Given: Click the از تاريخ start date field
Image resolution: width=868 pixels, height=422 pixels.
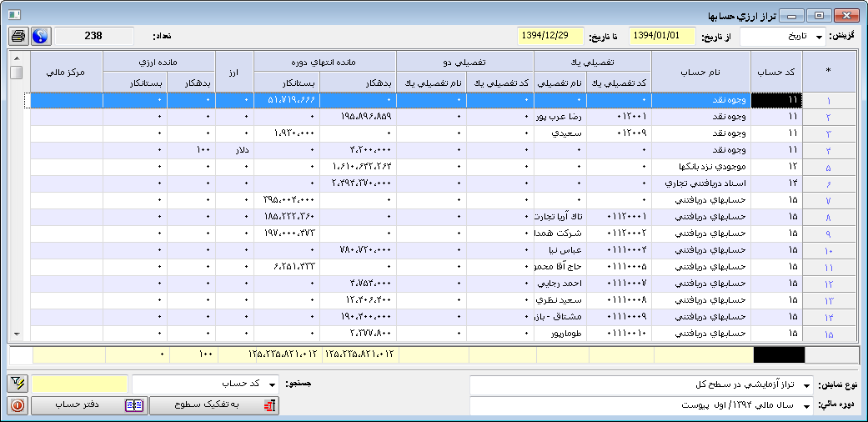Looking at the screenshot, I should pyautogui.click(x=661, y=37).
